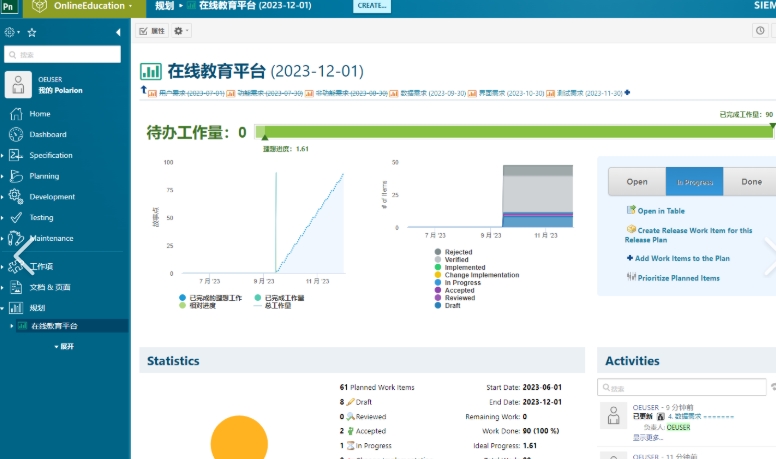The height and width of the screenshot is (459, 776).
Task: Click the 显示更多 link in Activities
Action: [647, 438]
